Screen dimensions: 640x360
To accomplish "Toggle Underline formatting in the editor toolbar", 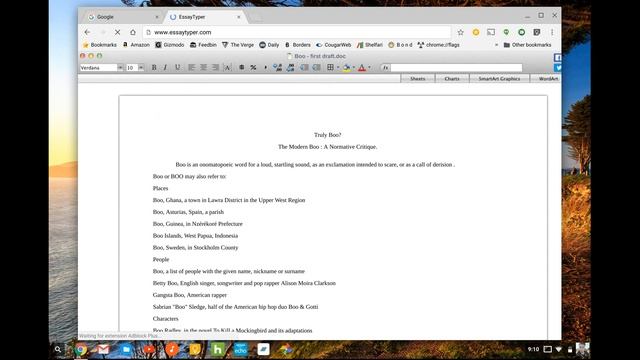I will pos(177,67).
